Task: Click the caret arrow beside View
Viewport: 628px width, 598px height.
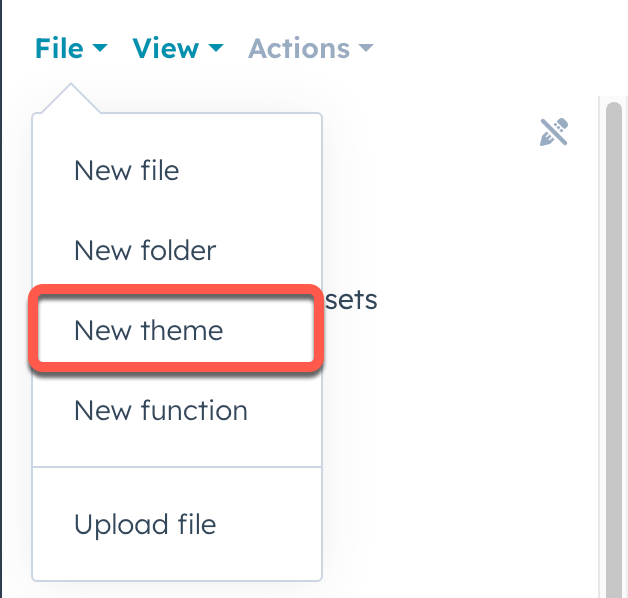Action: 216,49
